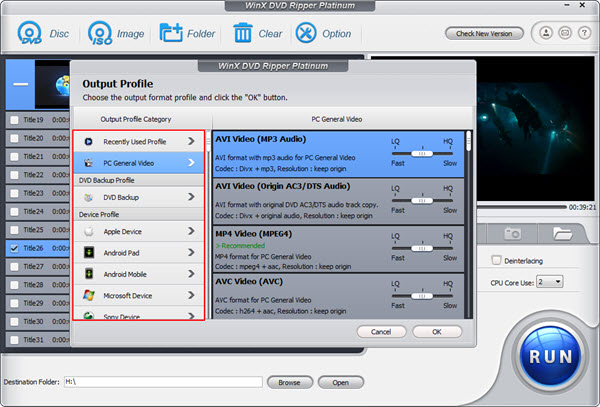Viewport: 600px width, 407px height.
Task: Click the snapshot camera tab icon
Action: click(512, 233)
